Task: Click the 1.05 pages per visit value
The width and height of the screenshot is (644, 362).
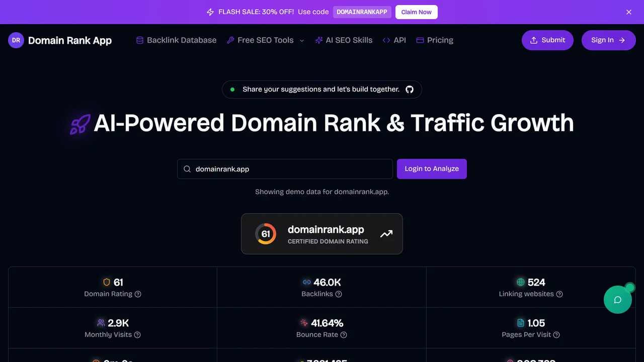Action: coord(536,323)
